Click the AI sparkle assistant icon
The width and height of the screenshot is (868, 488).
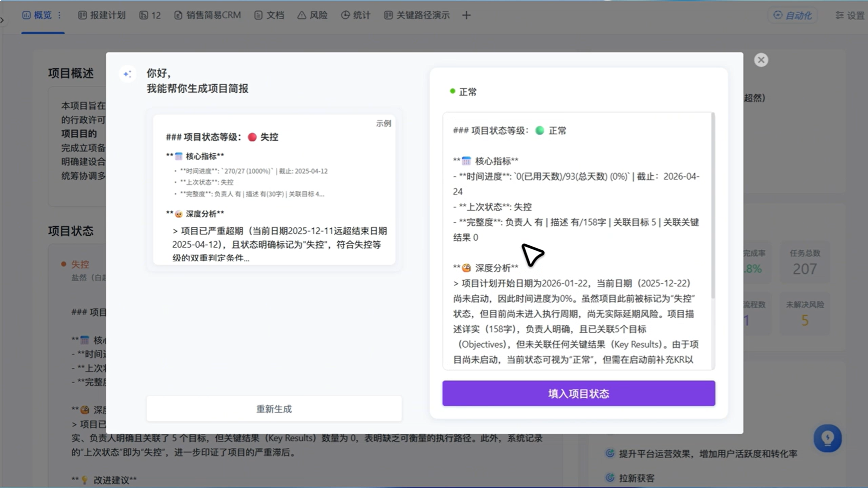click(128, 74)
